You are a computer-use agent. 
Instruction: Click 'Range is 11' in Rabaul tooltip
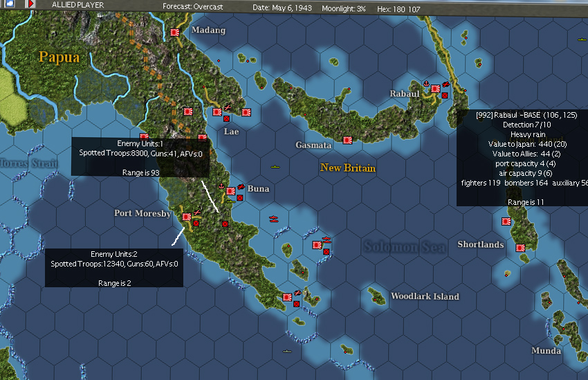click(x=526, y=202)
